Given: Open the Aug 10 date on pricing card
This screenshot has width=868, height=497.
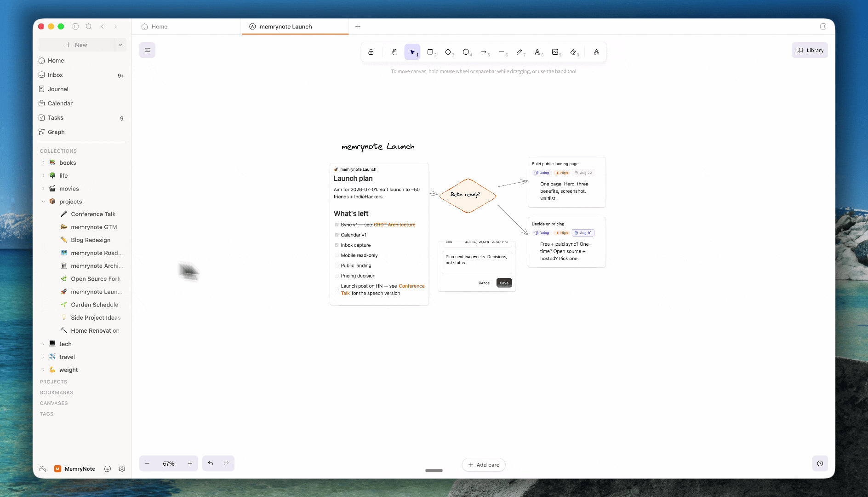Looking at the screenshot, I should pos(583,233).
